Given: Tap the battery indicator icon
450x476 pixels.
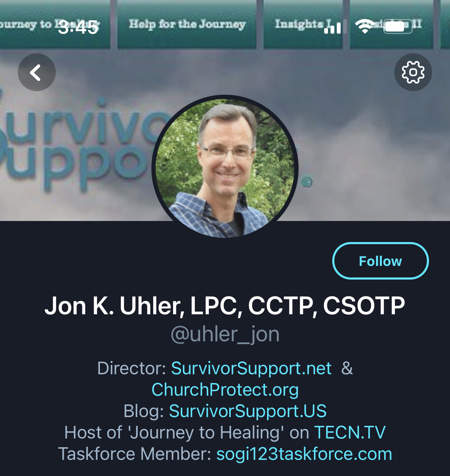Looking at the screenshot, I should [x=398, y=27].
